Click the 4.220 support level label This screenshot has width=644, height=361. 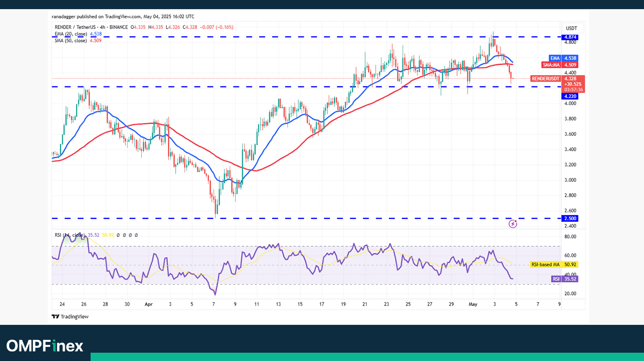pyautogui.click(x=570, y=96)
